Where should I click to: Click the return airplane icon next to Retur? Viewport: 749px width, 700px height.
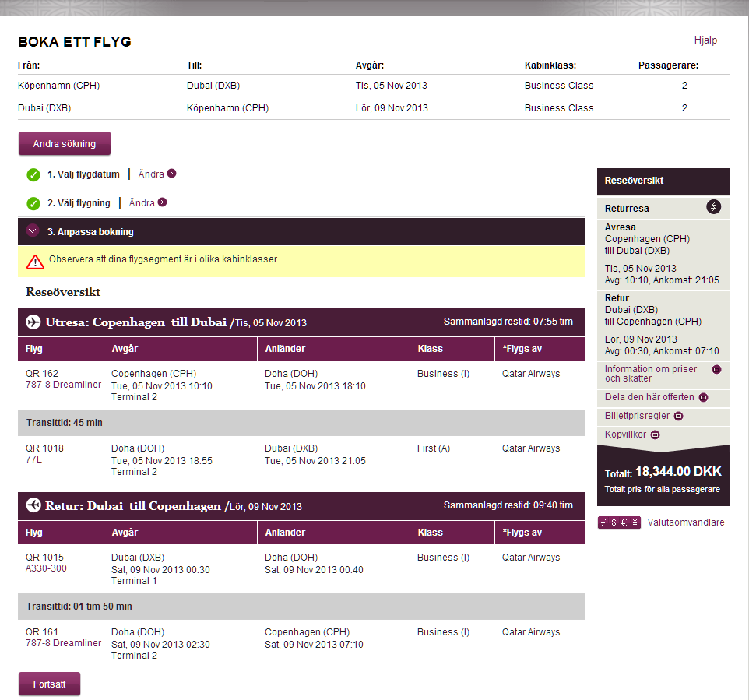coord(33,505)
